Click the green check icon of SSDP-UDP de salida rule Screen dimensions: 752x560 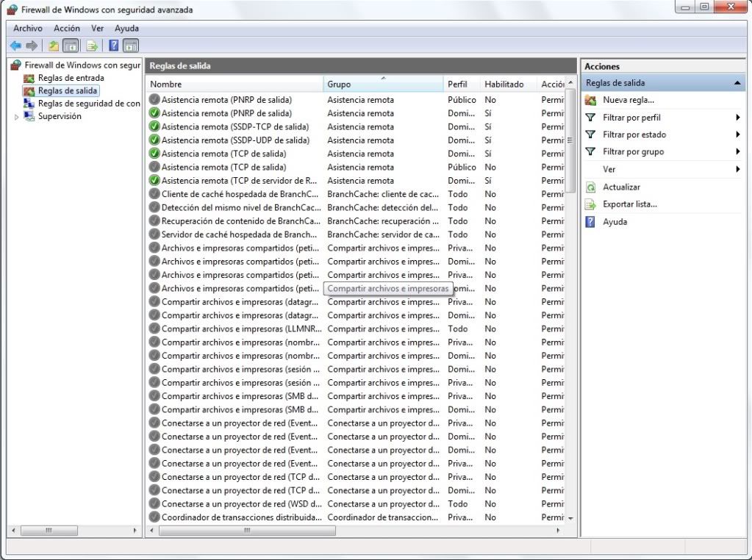pyautogui.click(x=154, y=140)
